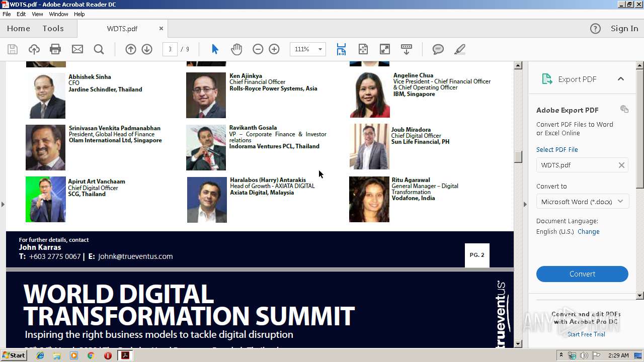Click Ritu Agarawal speaker photo
Viewport: 644px width, 362px height.
coord(369,200)
